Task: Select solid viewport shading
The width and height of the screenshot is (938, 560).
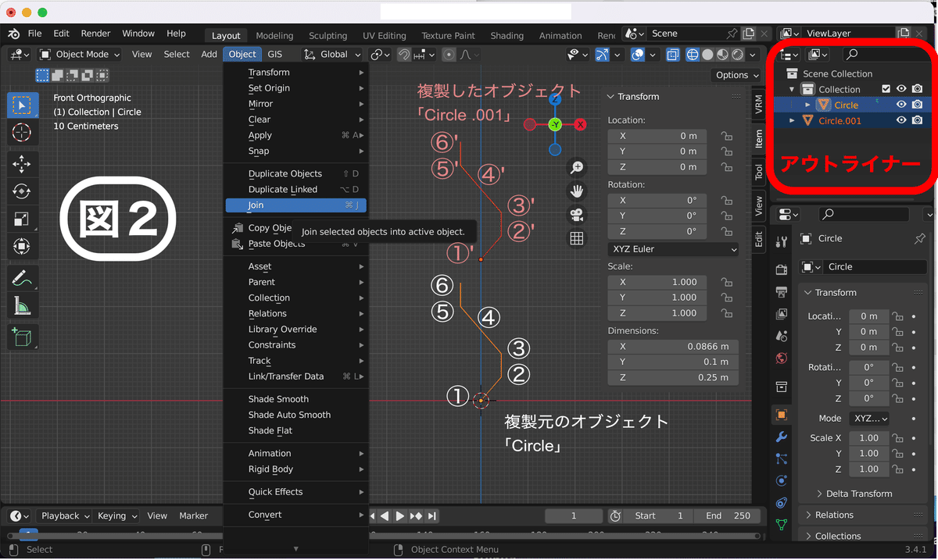Action: [708, 55]
